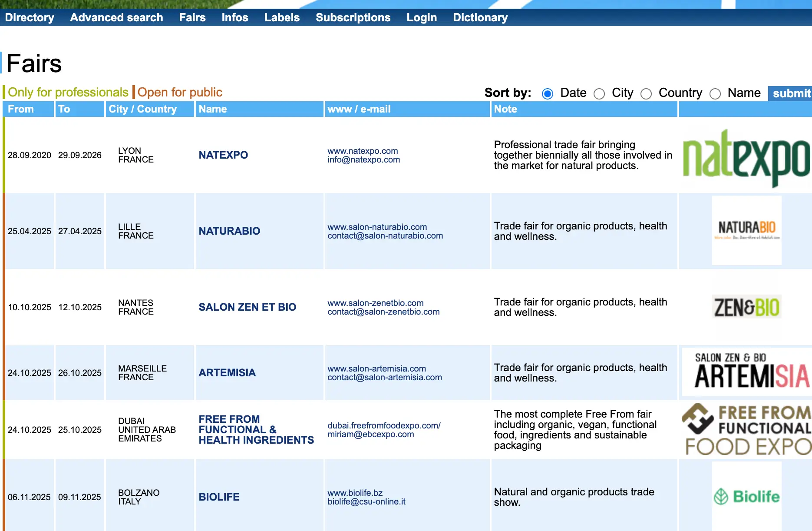Click the natexpo logo image
Image resolution: width=812 pixels, height=531 pixels.
point(746,158)
